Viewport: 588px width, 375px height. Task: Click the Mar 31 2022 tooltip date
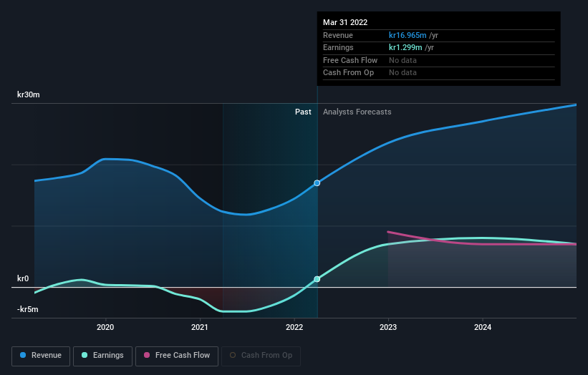pyautogui.click(x=345, y=22)
